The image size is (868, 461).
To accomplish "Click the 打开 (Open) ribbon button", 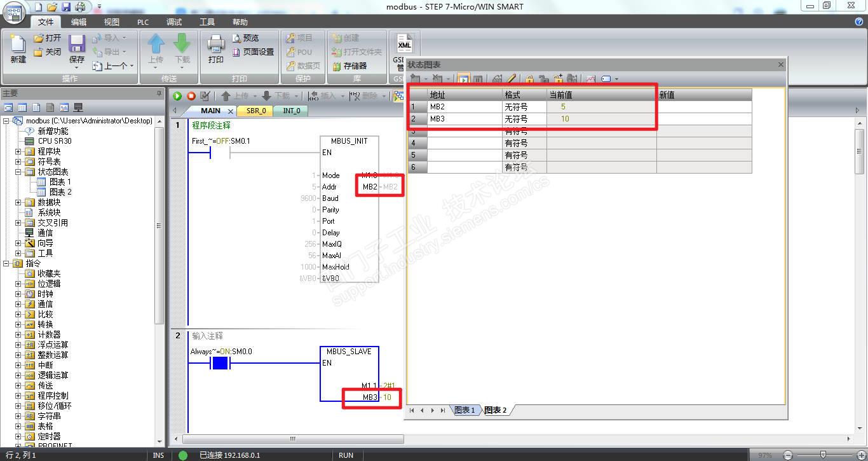I will tap(48, 38).
